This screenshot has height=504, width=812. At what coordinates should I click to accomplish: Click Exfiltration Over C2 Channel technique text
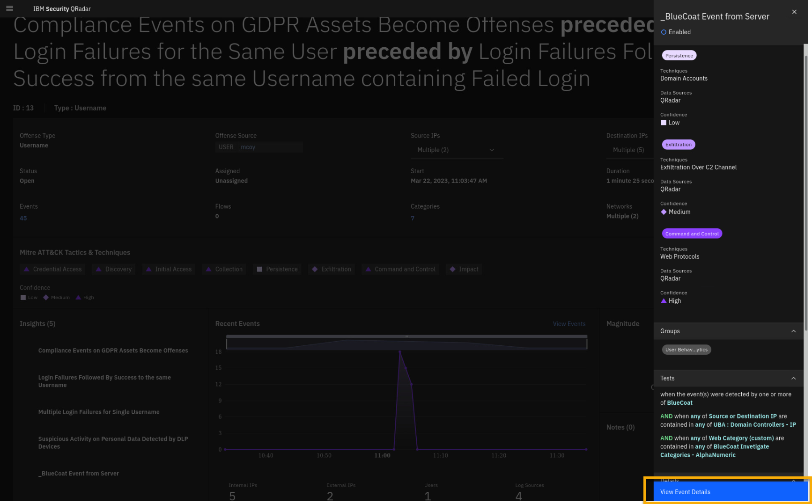tap(698, 167)
